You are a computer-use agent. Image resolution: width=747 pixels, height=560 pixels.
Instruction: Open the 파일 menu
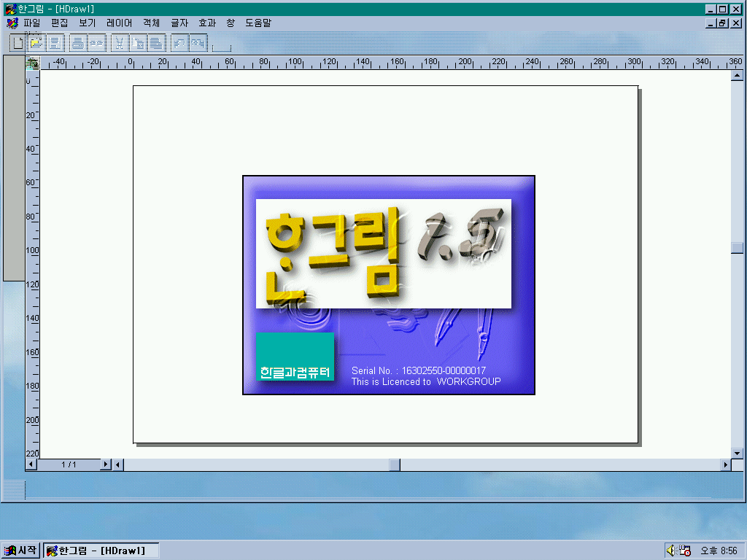(32, 23)
